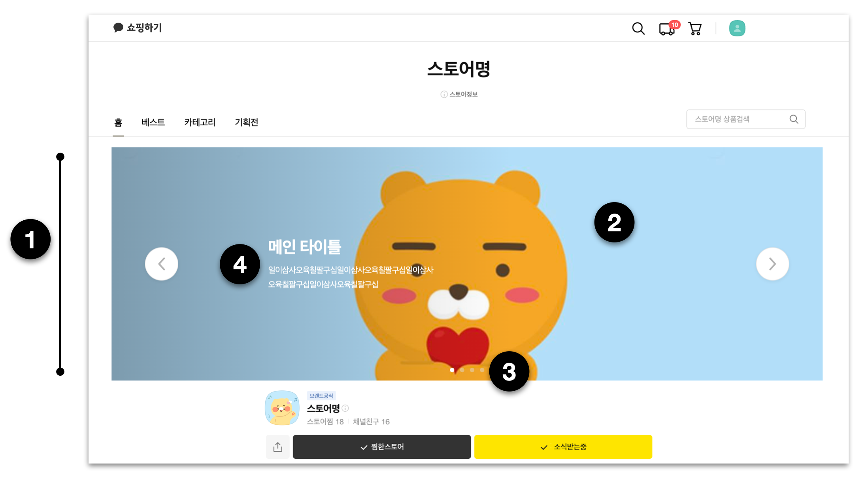Click the 쇼핑하기 speech bubble logo

point(138,28)
